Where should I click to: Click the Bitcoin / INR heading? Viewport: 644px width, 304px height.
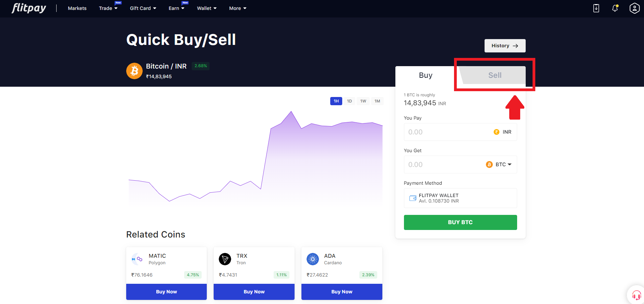click(166, 66)
